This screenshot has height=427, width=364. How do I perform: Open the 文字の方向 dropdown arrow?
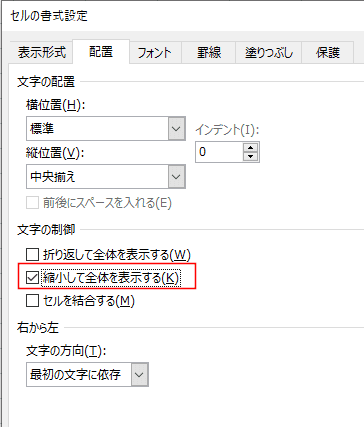point(139,375)
